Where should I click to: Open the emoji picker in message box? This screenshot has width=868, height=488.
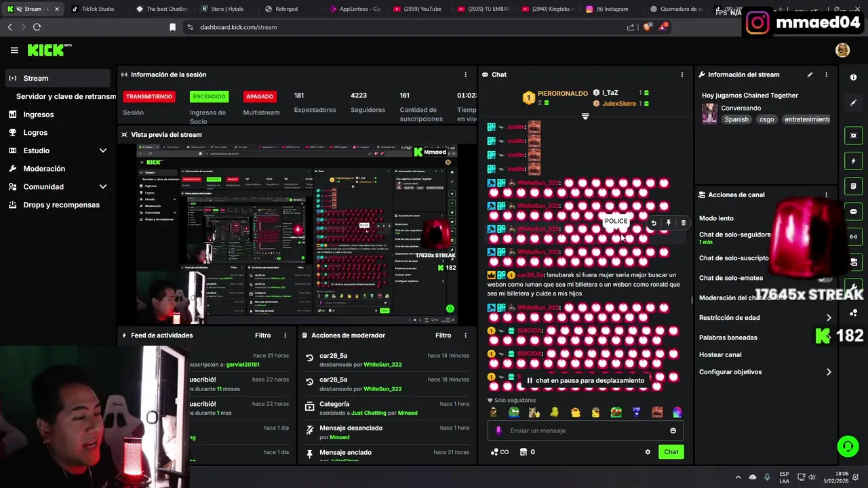(673, 430)
